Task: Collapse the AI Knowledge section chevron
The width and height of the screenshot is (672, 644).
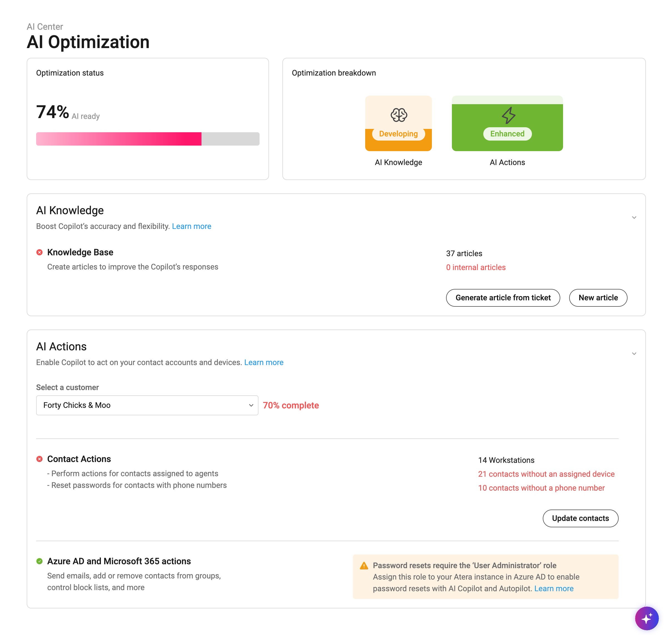Action: [634, 218]
